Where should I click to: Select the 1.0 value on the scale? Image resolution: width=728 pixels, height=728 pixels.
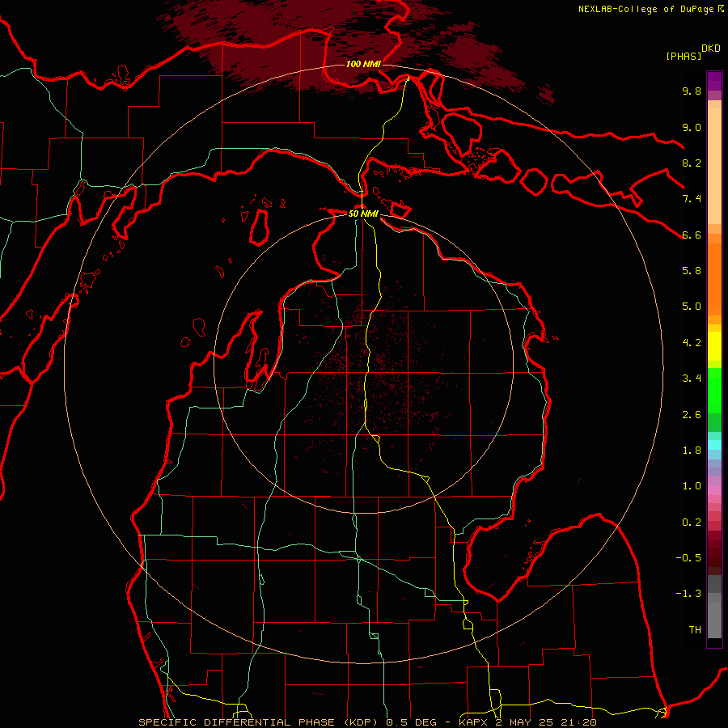(692, 486)
